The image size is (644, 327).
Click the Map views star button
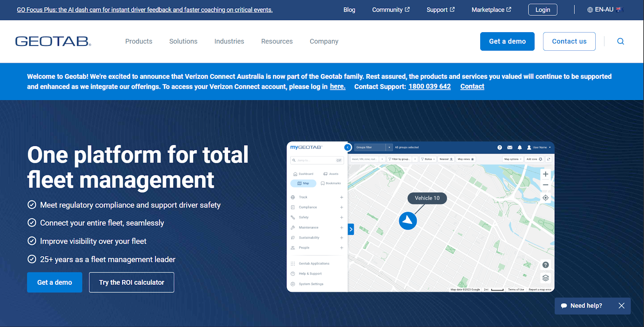466,159
